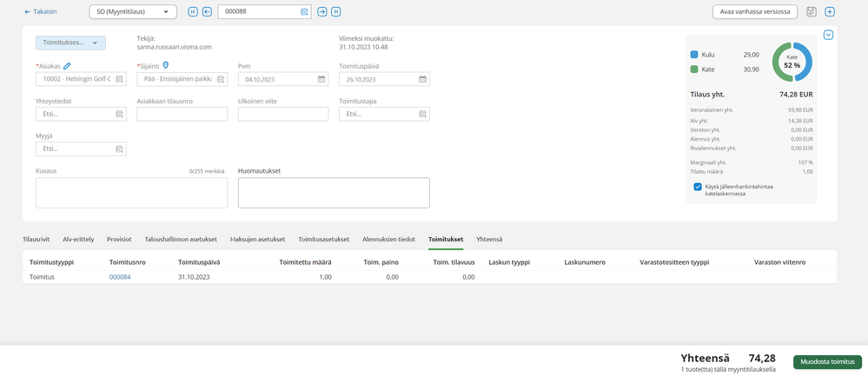This screenshot has width=868, height=376.
Task: Open the Toimitukses... status dropdown
Action: point(71,43)
